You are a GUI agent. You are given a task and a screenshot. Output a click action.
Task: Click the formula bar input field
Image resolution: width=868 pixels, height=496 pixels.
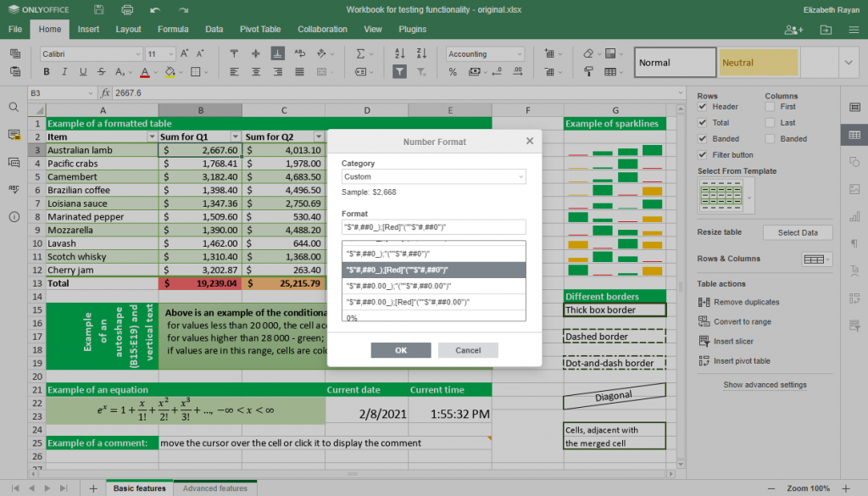(x=254, y=92)
